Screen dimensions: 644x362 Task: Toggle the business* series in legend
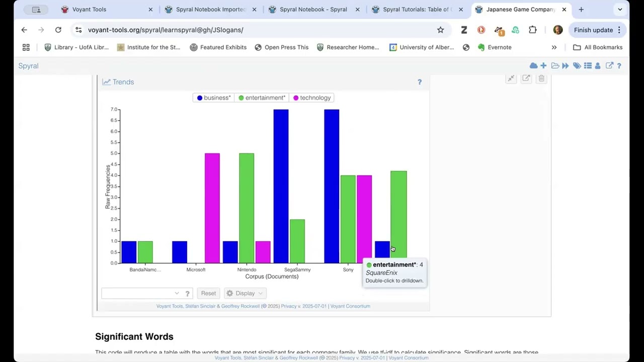coord(214,98)
